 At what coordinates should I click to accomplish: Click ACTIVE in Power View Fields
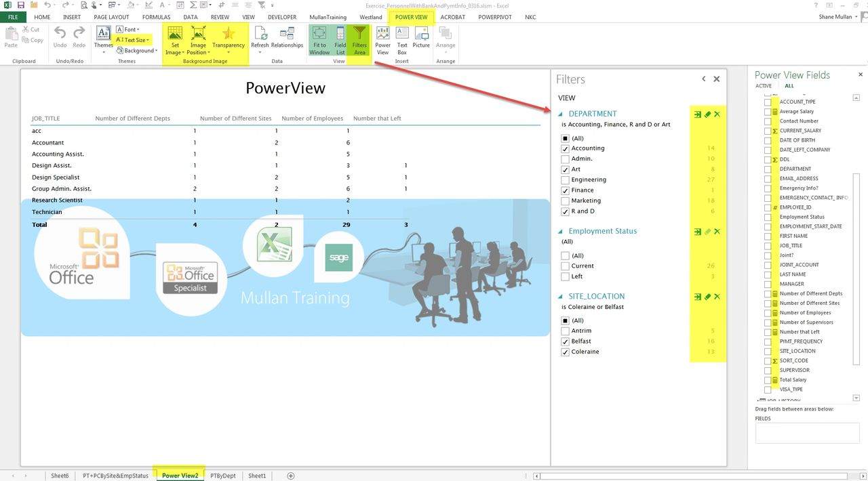coord(763,86)
